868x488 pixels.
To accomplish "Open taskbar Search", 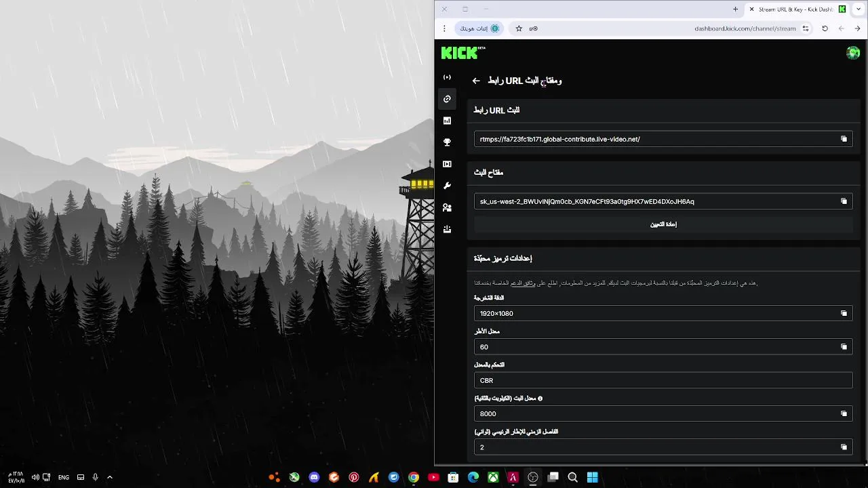I will [x=572, y=477].
